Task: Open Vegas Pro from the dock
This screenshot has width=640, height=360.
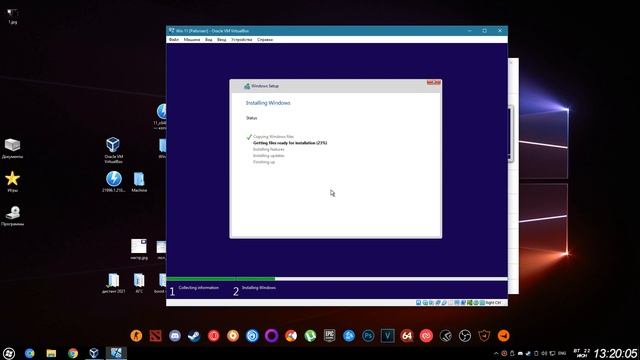Action: (387, 336)
